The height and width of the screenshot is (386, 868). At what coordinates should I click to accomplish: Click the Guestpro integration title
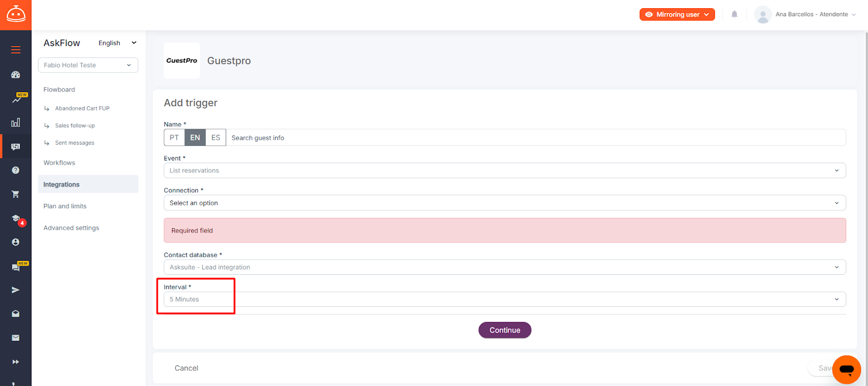point(229,61)
